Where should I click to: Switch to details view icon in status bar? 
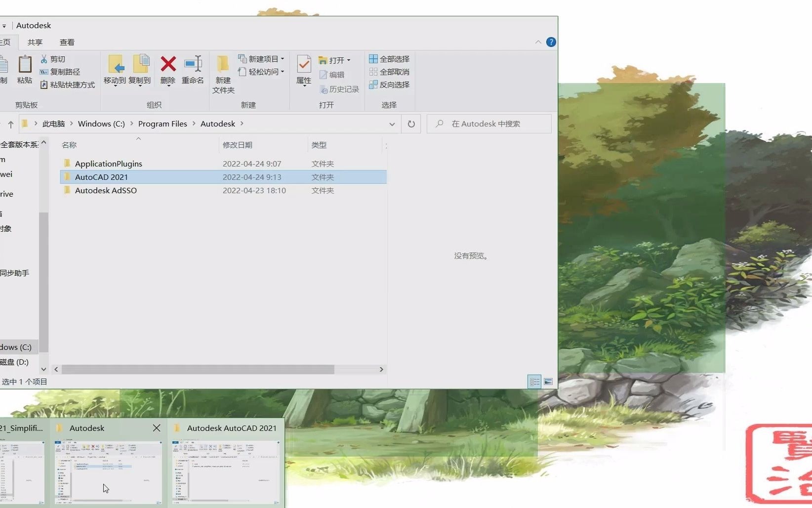pyautogui.click(x=534, y=381)
